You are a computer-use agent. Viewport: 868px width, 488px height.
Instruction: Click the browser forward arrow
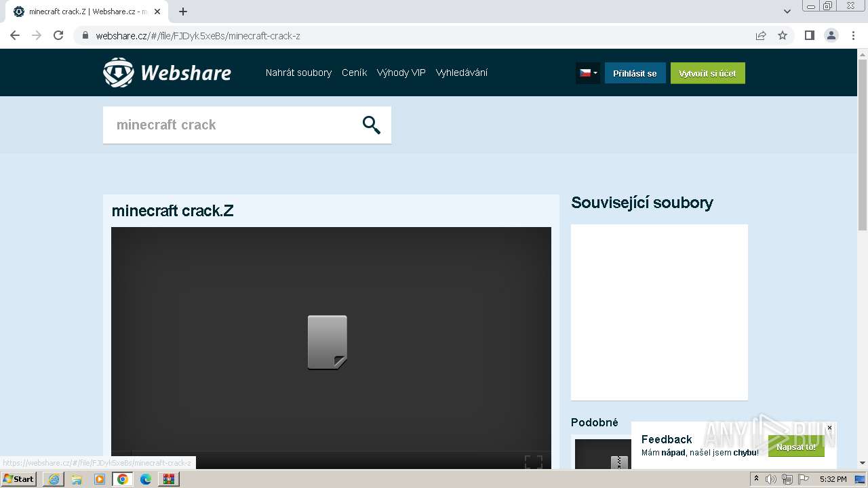[37, 35]
